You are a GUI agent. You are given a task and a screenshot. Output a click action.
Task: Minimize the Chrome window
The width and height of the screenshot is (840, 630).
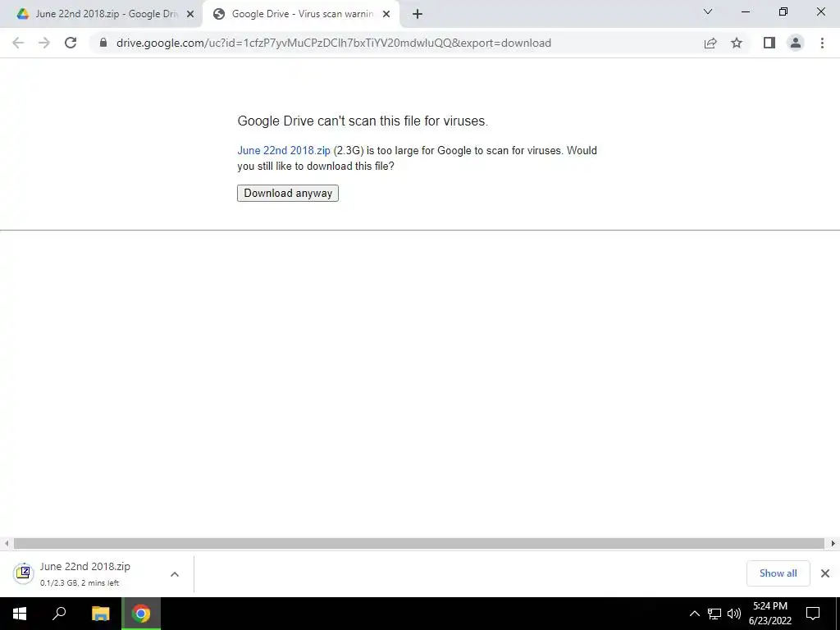click(x=745, y=11)
